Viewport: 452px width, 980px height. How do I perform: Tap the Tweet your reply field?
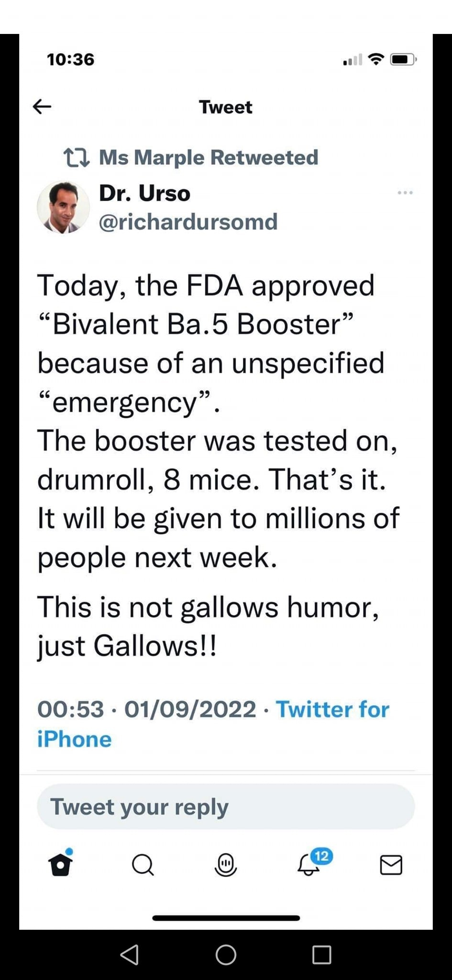point(226,807)
